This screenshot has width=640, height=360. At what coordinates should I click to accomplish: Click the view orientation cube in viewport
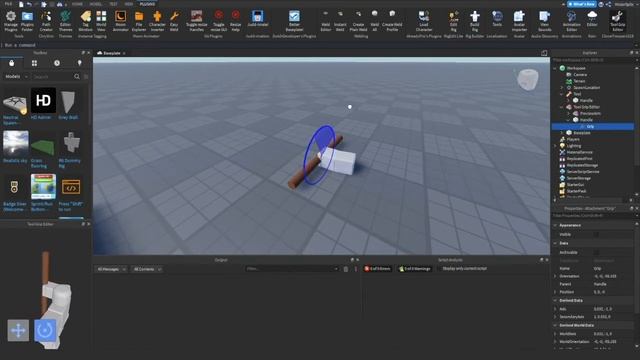[527, 79]
